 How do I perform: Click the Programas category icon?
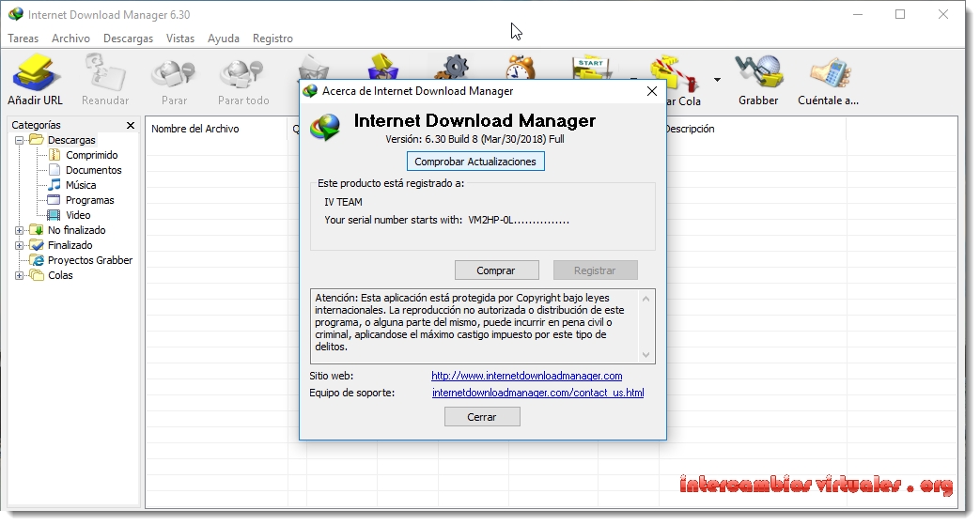click(54, 200)
